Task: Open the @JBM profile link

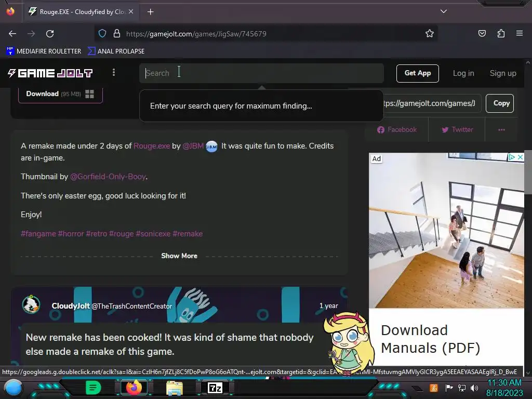Action: (193, 146)
